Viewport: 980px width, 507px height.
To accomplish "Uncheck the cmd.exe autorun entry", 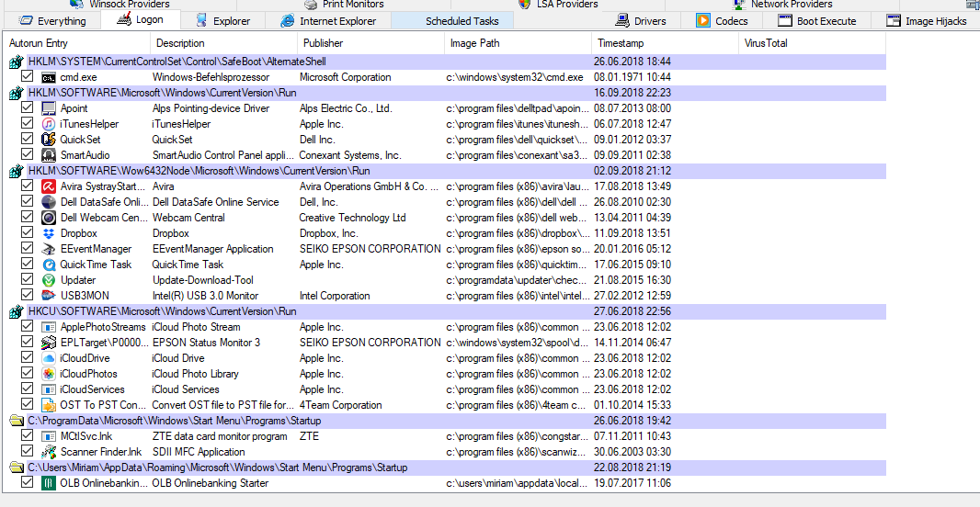I will [27, 77].
